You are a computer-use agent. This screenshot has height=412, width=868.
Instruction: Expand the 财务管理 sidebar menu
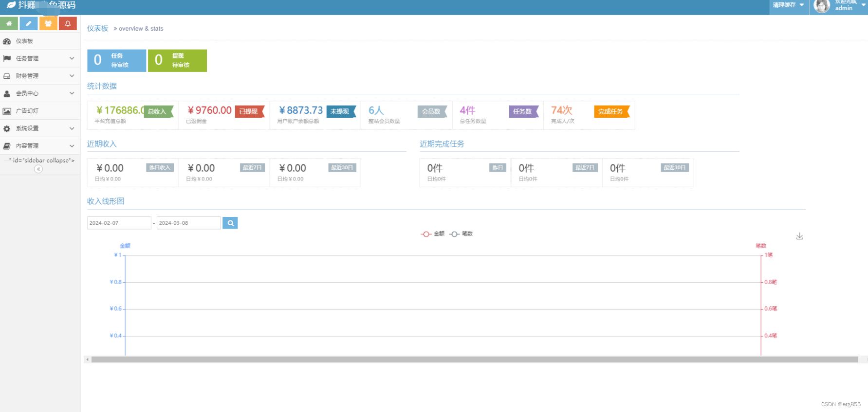40,76
